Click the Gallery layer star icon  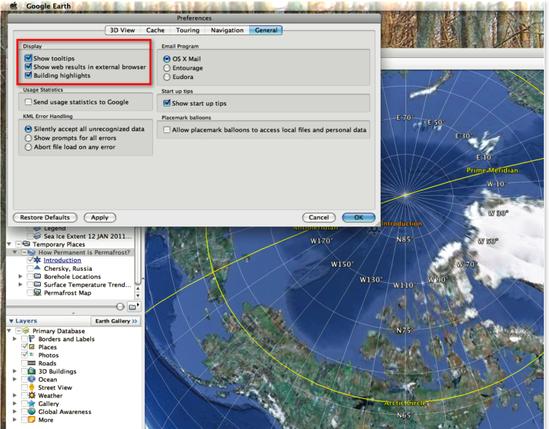32,403
